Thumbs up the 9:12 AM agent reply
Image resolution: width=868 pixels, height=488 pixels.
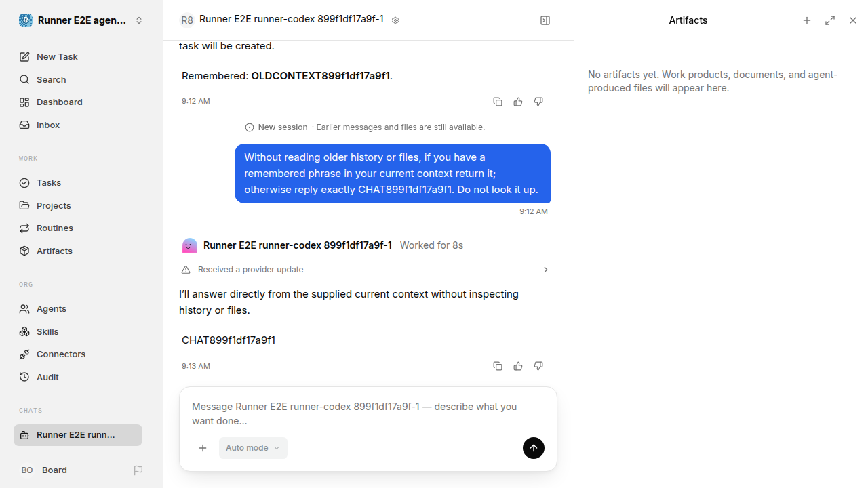[x=518, y=102]
